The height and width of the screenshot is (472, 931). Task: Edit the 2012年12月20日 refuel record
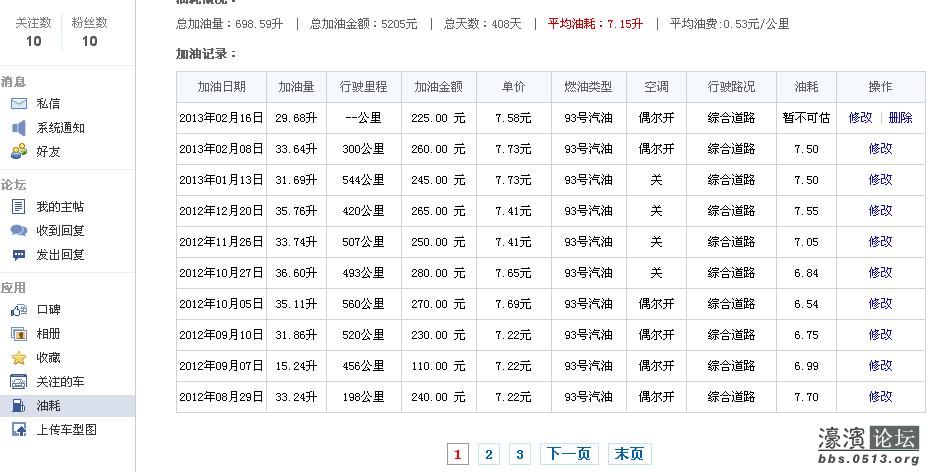click(x=880, y=210)
